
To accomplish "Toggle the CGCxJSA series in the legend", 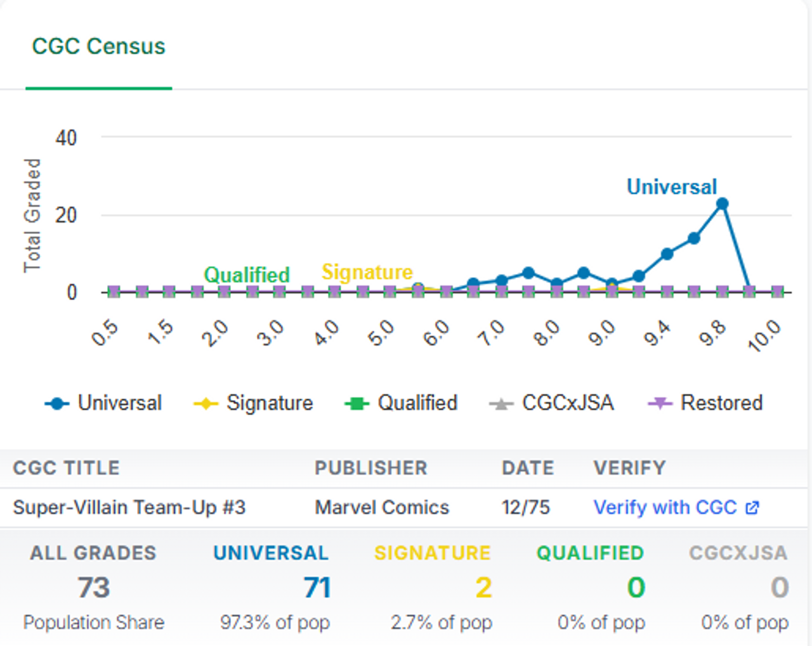I will (551, 403).
